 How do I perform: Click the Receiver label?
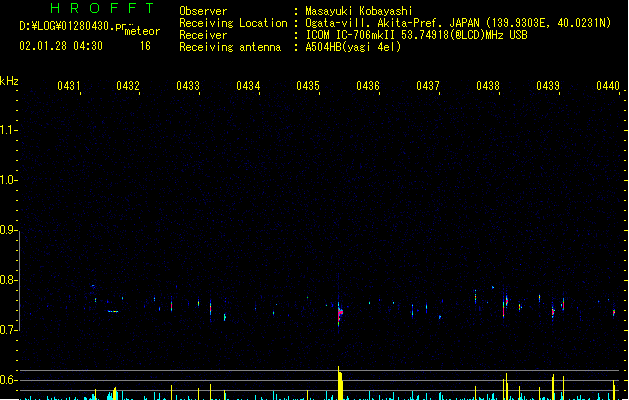click(203, 35)
